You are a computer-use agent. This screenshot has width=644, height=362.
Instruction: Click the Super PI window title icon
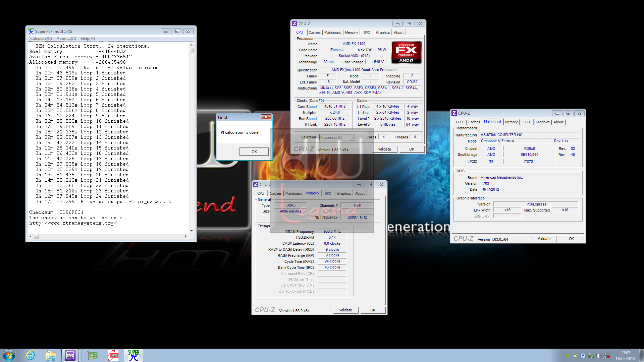coord(31,31)
